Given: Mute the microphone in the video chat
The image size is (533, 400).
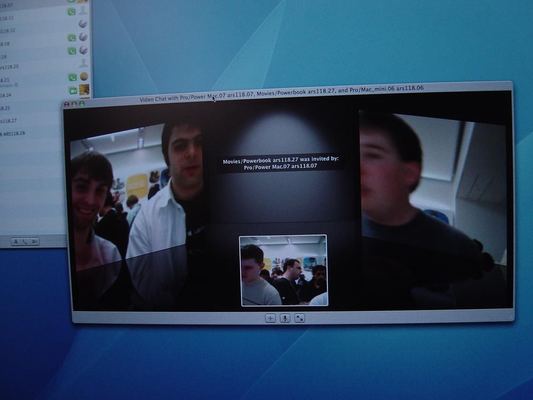Looking at the screenshot, I should 285,318.
